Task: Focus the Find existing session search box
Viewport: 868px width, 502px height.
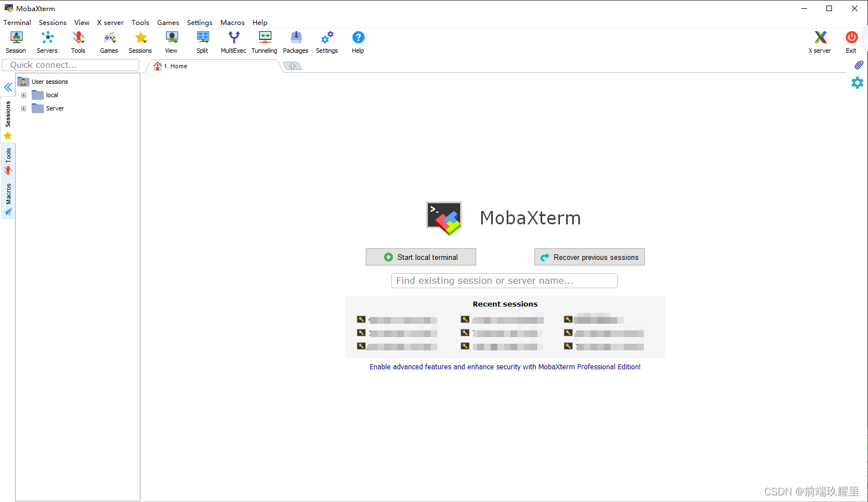Action: pos(504,281)
